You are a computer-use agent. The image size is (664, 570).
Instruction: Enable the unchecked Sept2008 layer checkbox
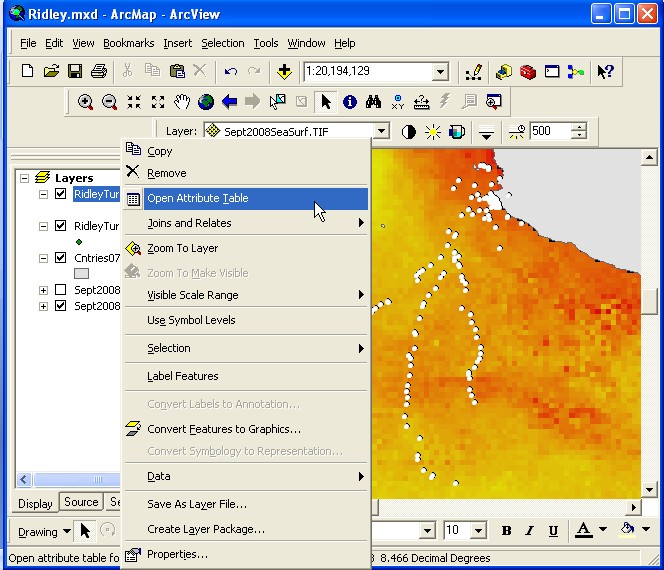(61, 290)
